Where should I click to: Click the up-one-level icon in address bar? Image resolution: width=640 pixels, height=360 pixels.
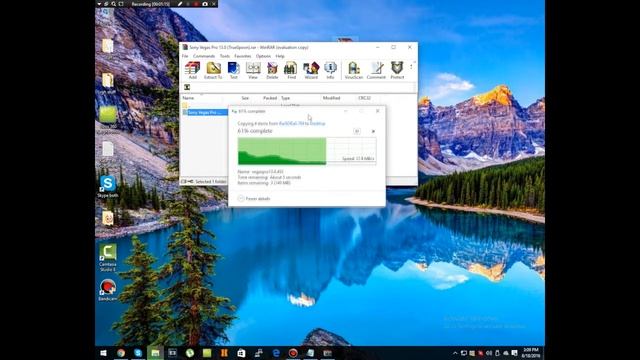[x=187, y=87]
